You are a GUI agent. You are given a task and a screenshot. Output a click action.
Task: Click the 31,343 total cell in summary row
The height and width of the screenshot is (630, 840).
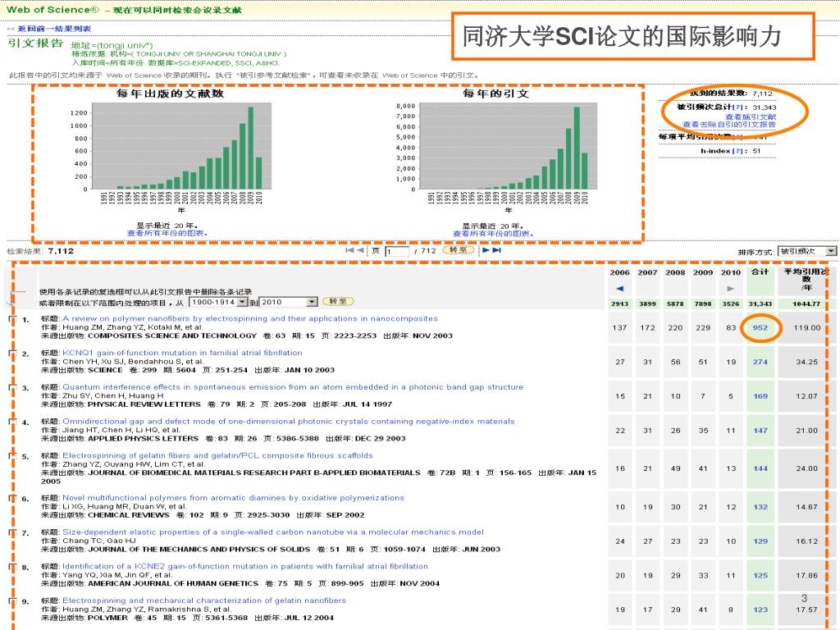[760, 304]
